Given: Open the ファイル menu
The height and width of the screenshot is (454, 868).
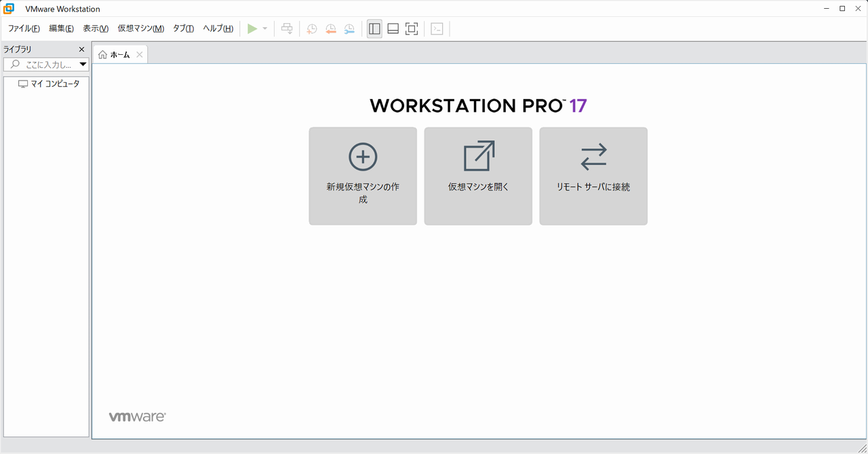Looking at the screenshot, I should point(24,28).
